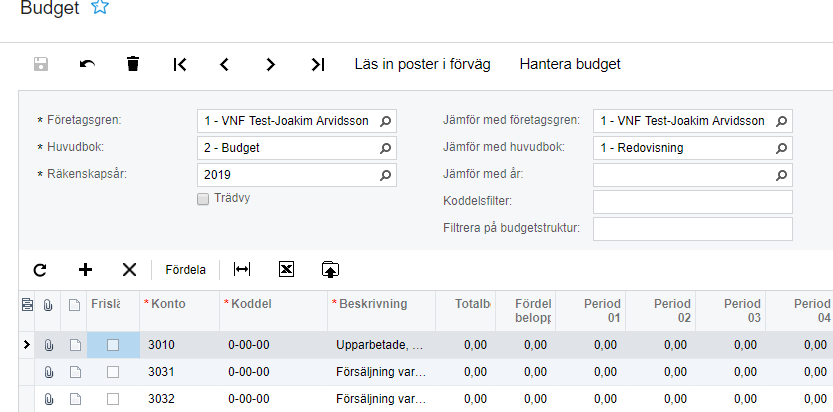Open the Räkenskapsår 2019 lookup

pyautogui.click(x=386, y=175)
